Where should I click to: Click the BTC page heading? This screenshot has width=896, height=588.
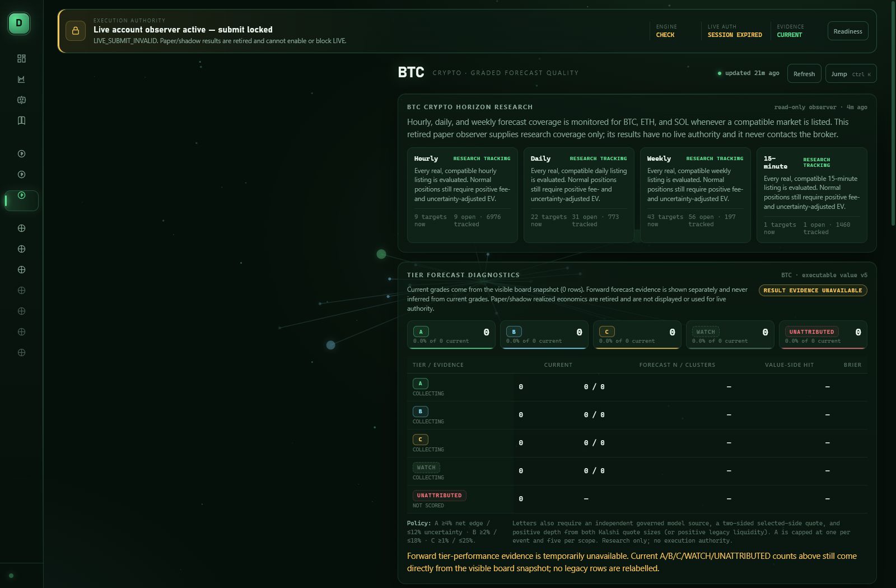[411, 72]
